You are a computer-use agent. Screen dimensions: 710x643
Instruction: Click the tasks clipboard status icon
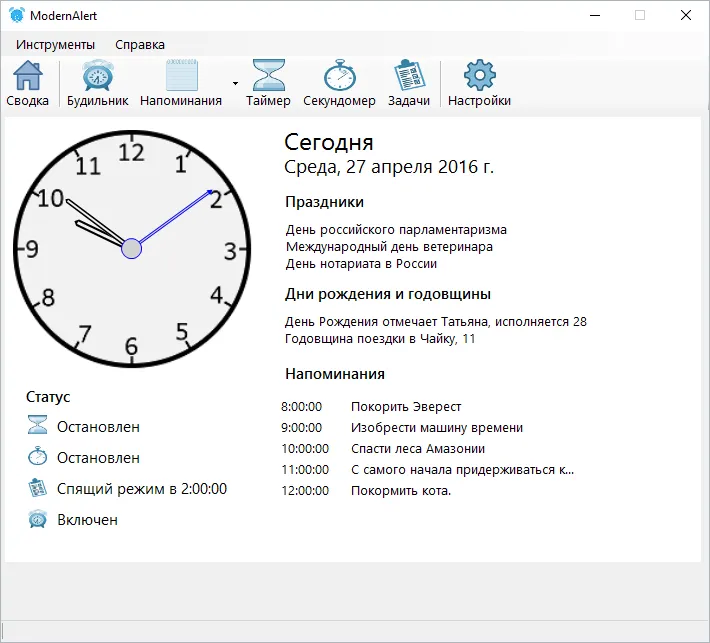point(38,488)
